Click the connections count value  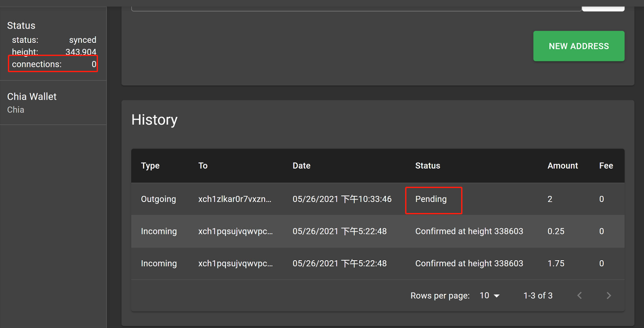[94, 64]
